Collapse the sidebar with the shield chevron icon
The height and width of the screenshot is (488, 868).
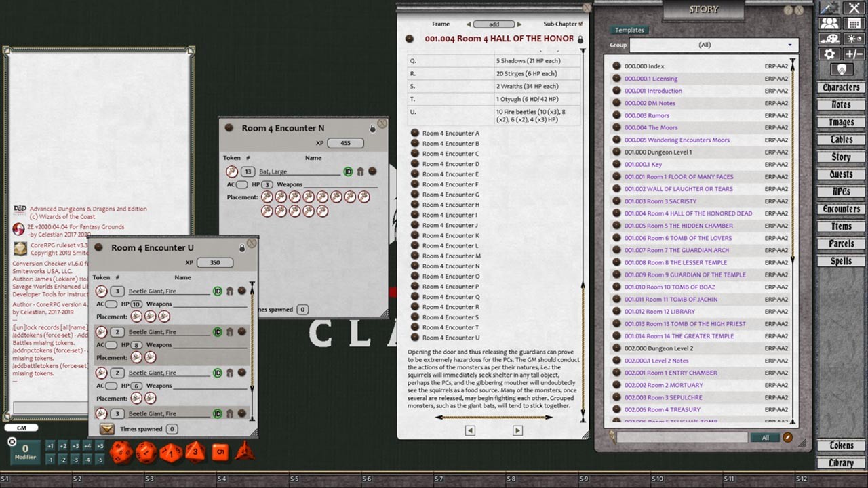[x=841, y=68]
